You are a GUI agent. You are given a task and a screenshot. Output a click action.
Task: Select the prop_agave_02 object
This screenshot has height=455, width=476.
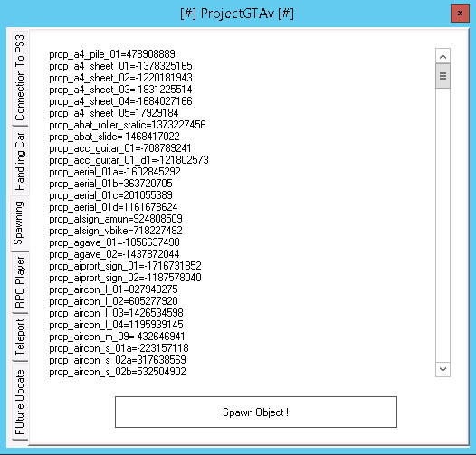[114, 254]
